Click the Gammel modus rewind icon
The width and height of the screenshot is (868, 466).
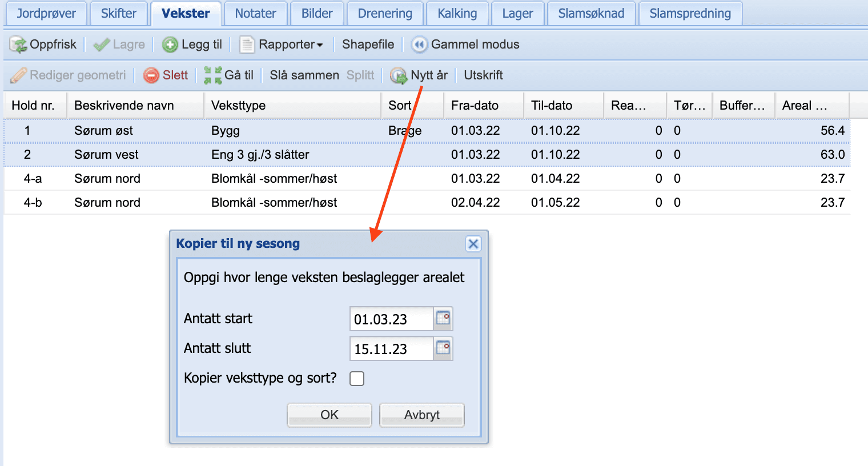[419, 45]
